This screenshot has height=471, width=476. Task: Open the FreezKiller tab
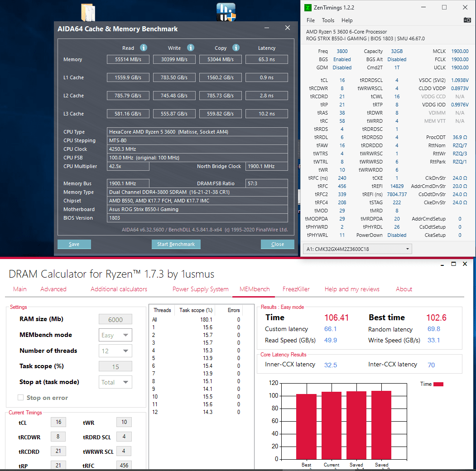coord(296,289)
